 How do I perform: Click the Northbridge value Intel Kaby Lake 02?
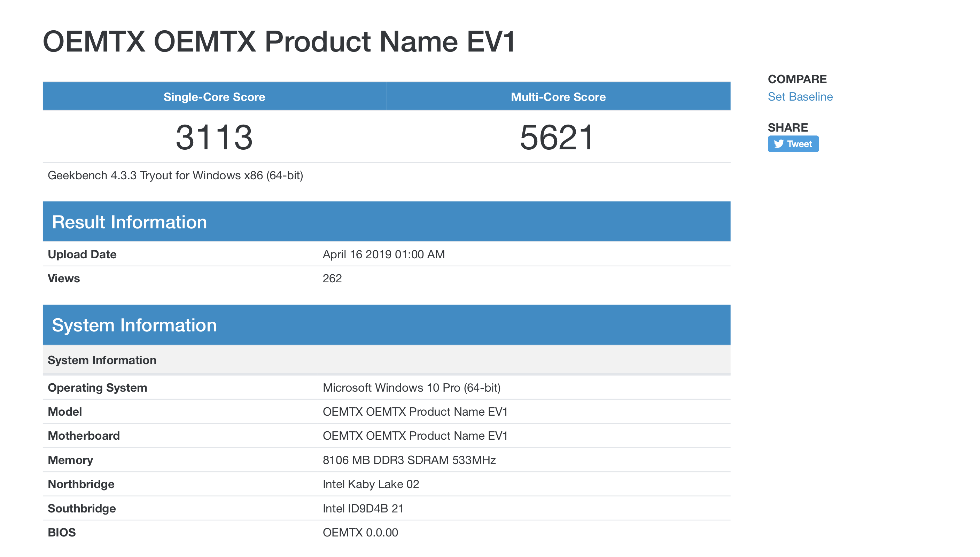(371, 484)
